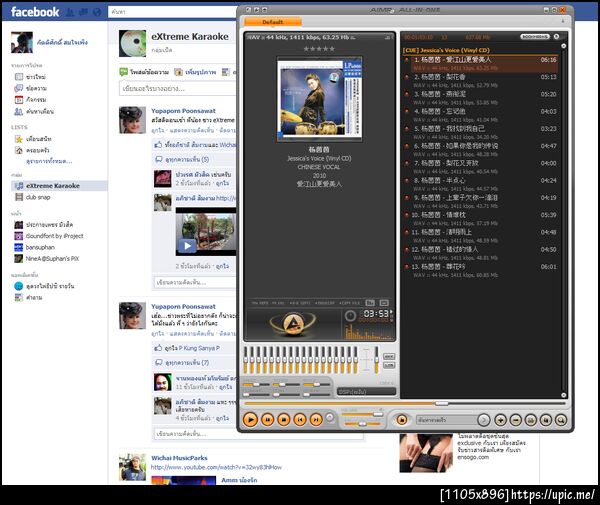Click the fourth round button in the playlist tool row

(546, 420)
